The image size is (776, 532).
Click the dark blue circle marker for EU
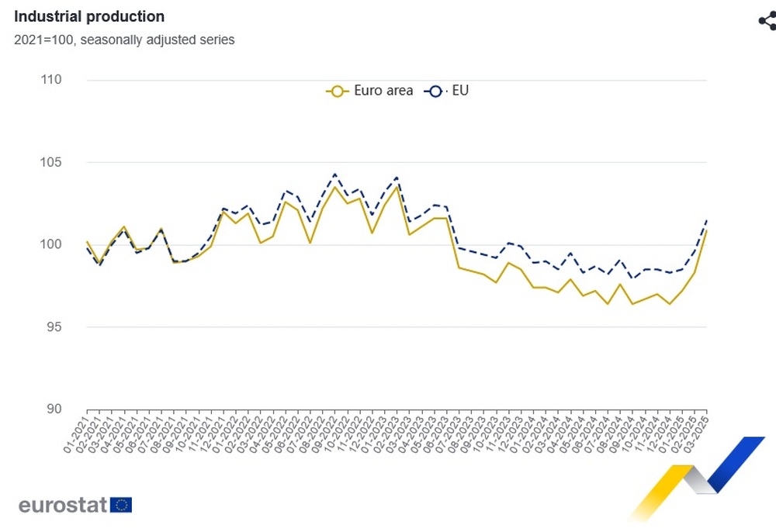(x=435, y=91)
